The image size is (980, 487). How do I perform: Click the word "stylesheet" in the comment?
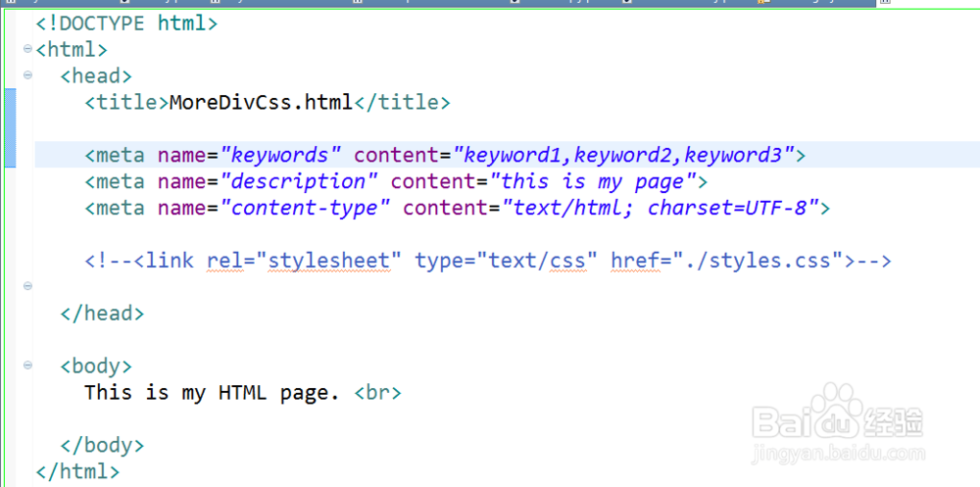(329, 260)
